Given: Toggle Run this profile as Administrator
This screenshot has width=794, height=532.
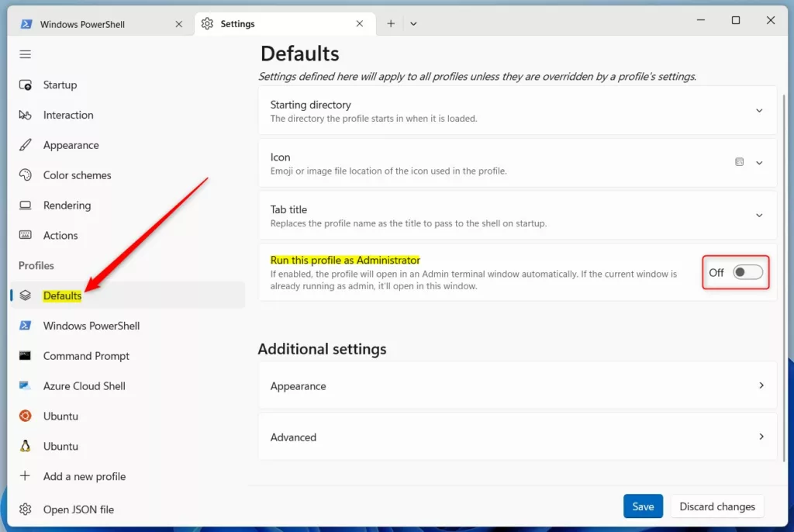Looking at the screenshot, I should pos(747,272).
